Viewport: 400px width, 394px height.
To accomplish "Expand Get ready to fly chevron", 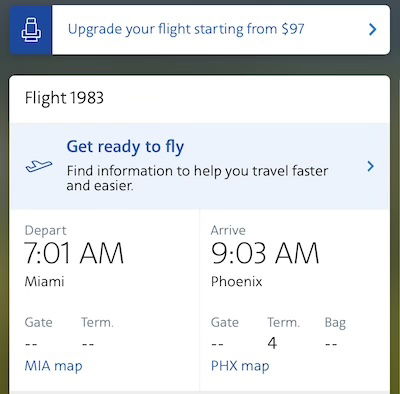I will 370,166.
